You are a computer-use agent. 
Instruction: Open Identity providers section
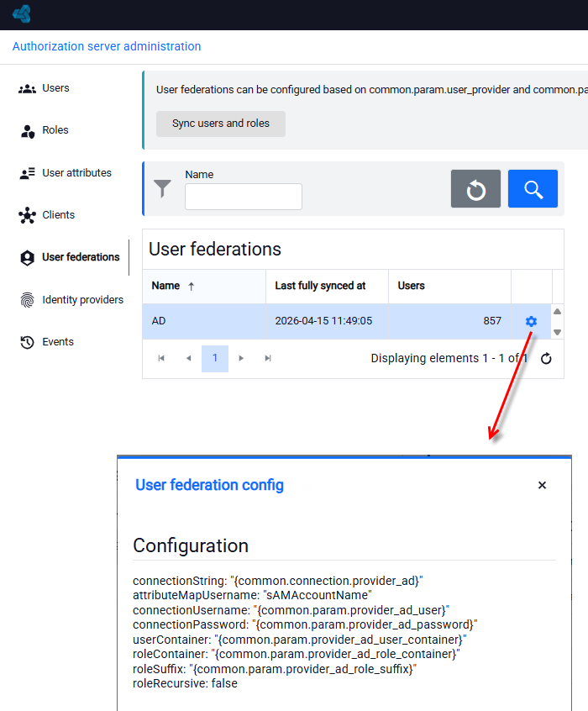82,300
